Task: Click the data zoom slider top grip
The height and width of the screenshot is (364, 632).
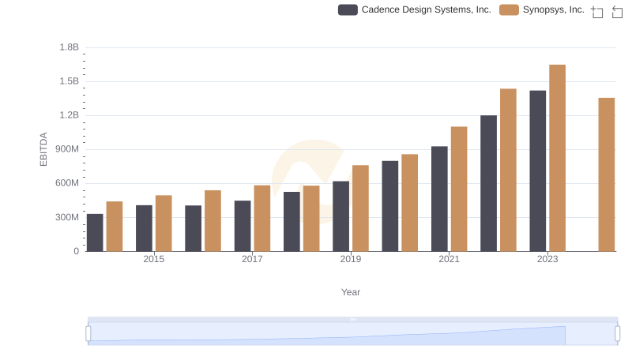Action: tap(352, 319)
